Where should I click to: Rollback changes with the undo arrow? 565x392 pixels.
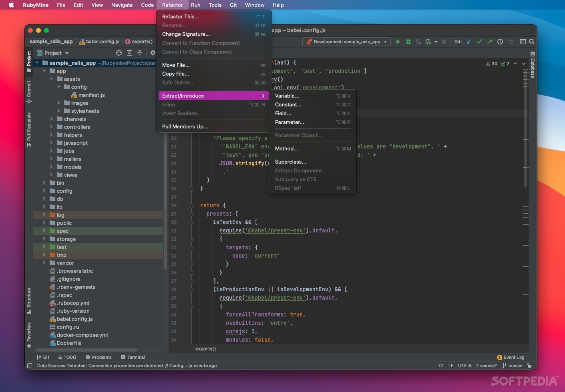pos(511,42)
